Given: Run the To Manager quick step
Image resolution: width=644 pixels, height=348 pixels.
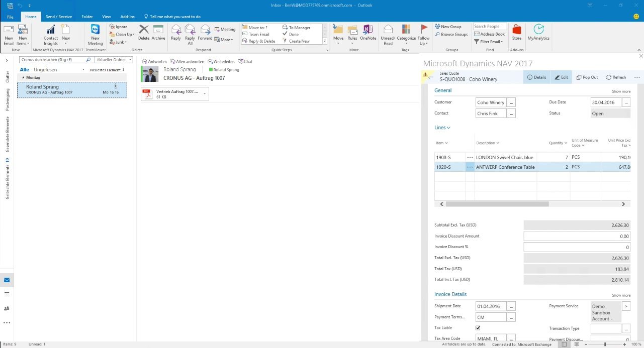Looking at the screenshot, I should 296,28.
